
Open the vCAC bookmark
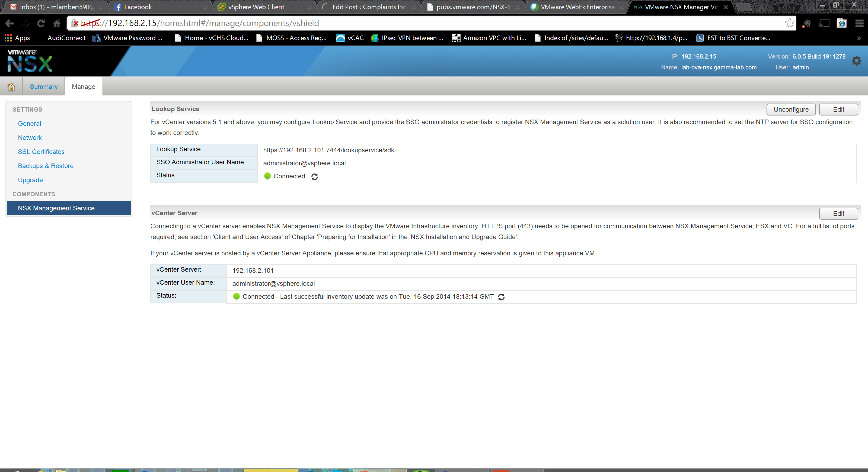350,38
